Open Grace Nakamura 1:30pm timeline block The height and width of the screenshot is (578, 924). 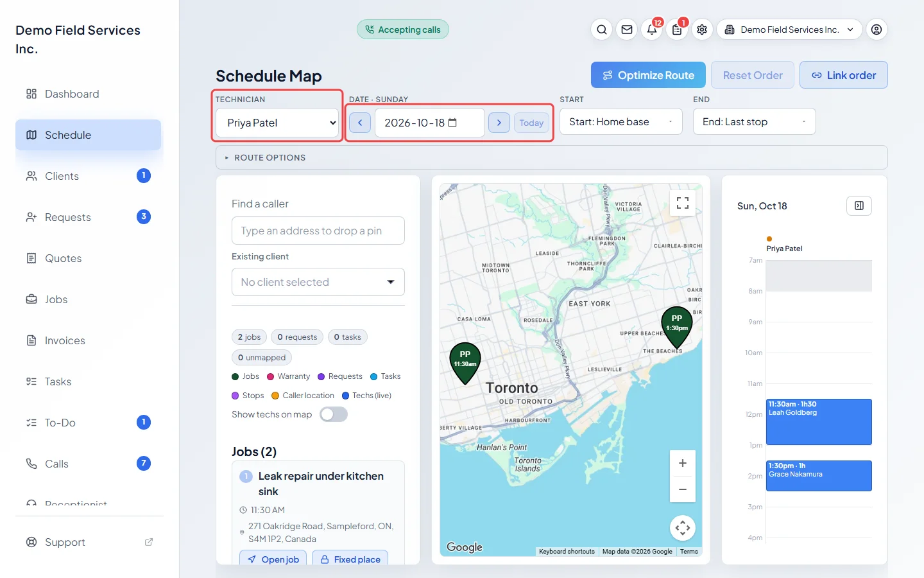(x=819, y=476)
